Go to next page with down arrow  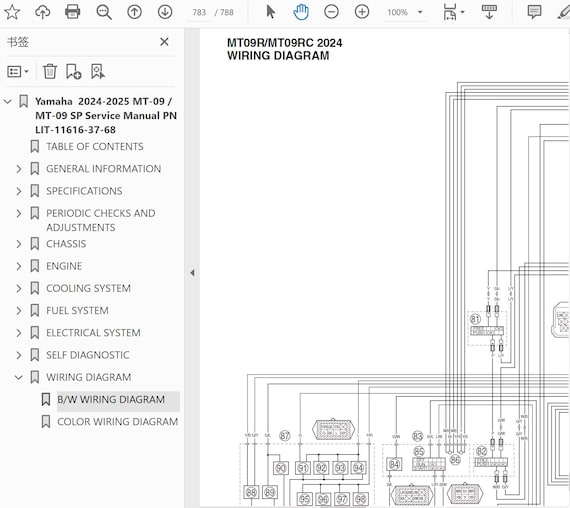165,12
